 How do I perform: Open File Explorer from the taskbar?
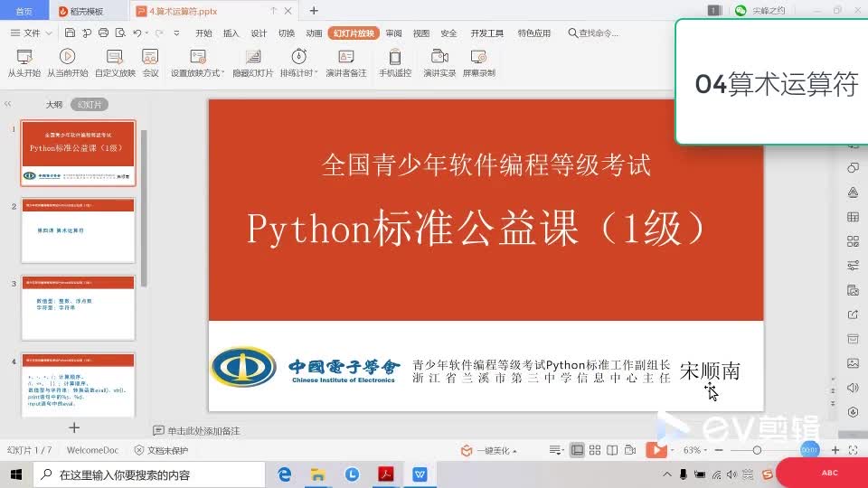click(317, 474)
